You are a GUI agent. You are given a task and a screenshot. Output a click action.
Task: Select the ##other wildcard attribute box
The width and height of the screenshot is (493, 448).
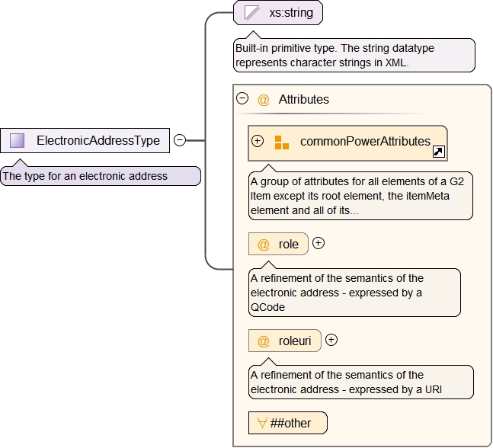point(290,423)
